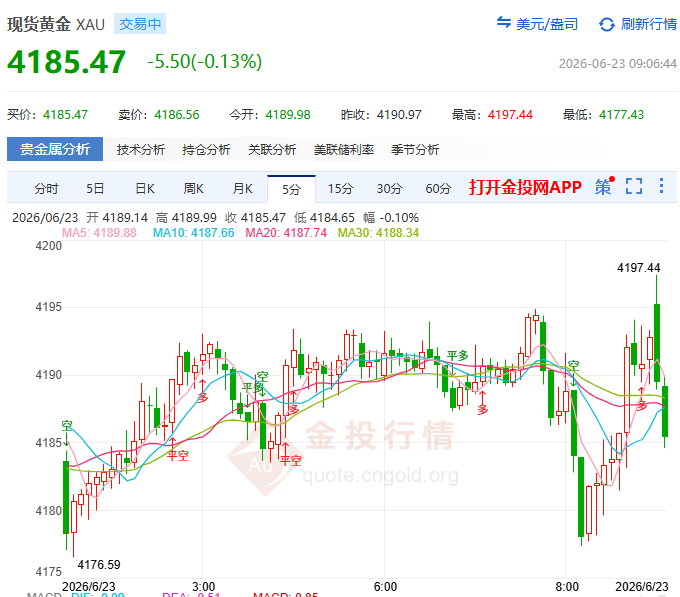Click the 6:00 time axis label
Image resolution: width=680 pixels, height=597 pixels.
pos(385,587)
